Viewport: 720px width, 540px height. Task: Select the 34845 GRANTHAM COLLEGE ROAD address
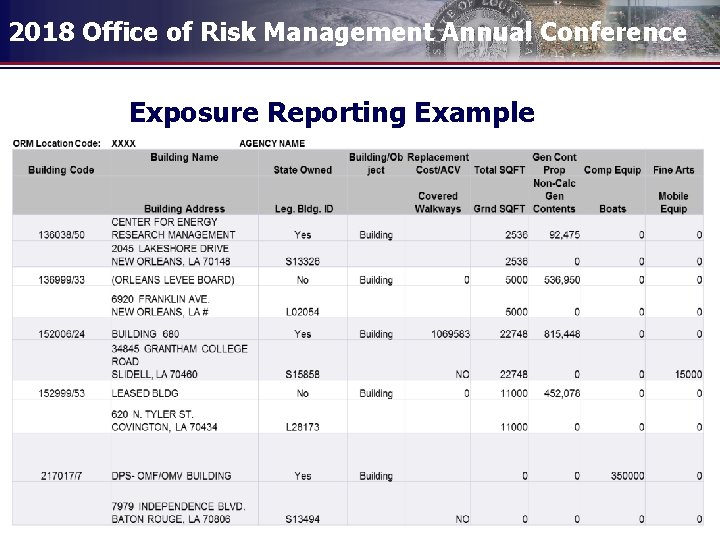180,362
